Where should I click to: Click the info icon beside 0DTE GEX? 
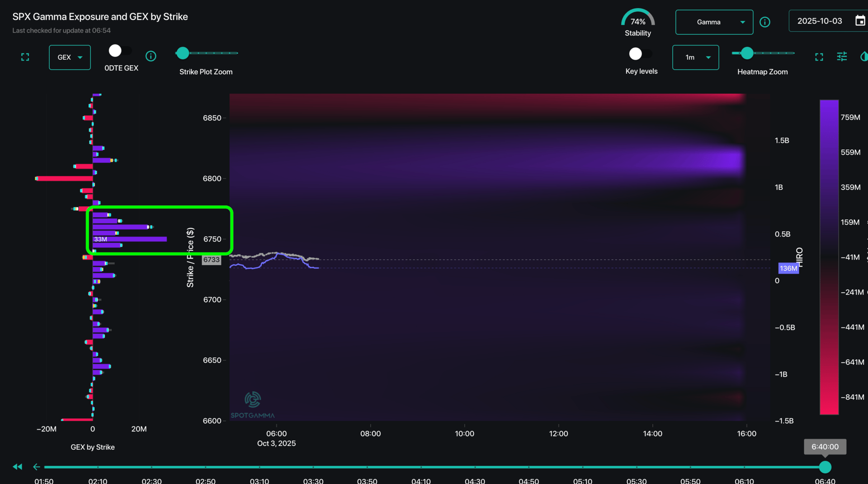coord(151,56)
